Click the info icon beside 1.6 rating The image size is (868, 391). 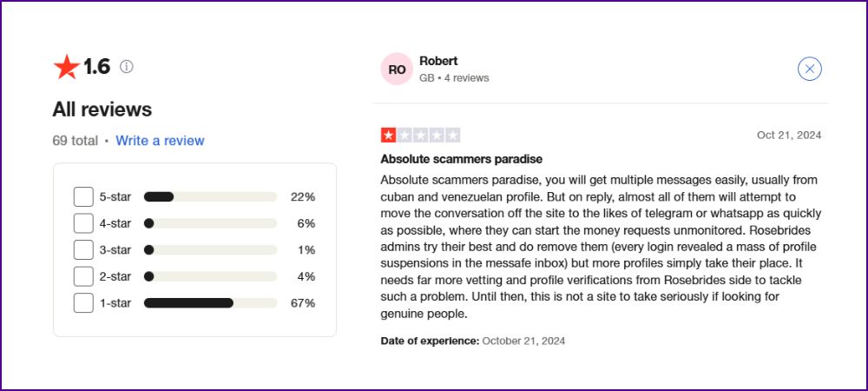point(127,67)
